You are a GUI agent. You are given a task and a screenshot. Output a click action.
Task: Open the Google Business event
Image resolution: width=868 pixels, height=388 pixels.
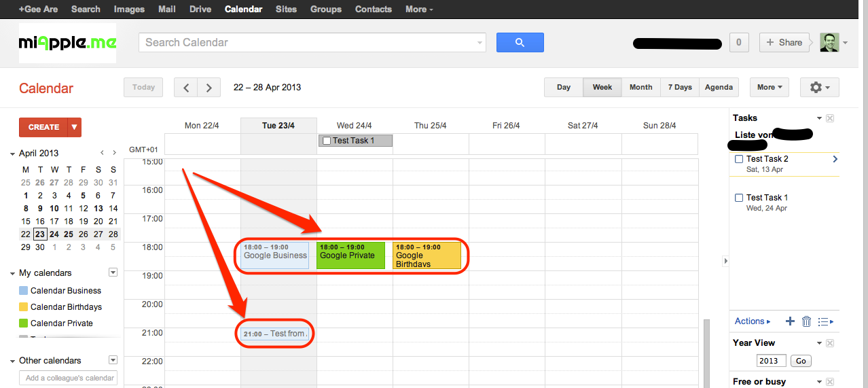pyautogui.click(x=275, y=255)
